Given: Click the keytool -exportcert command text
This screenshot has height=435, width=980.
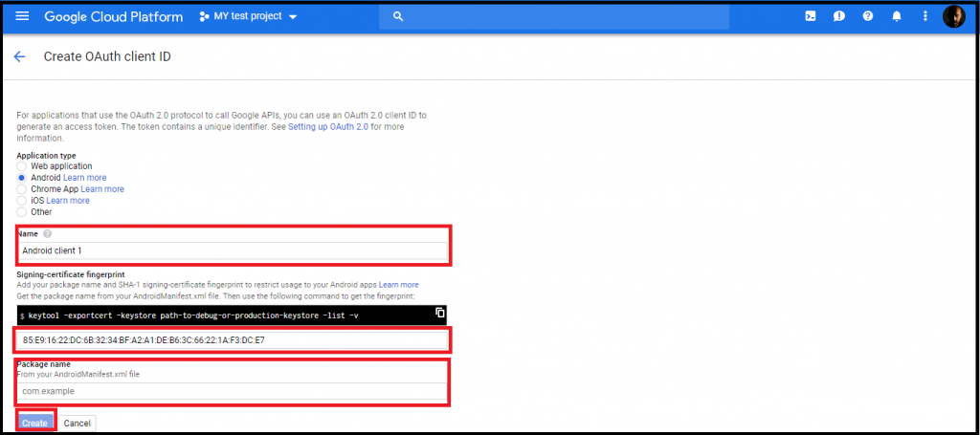Looking at the screenshot, I should [193, 315].
